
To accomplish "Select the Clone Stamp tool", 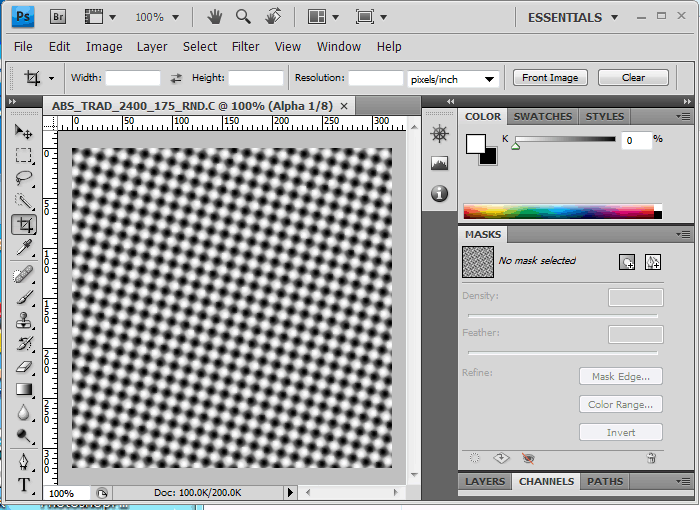I will click(23, 320).
